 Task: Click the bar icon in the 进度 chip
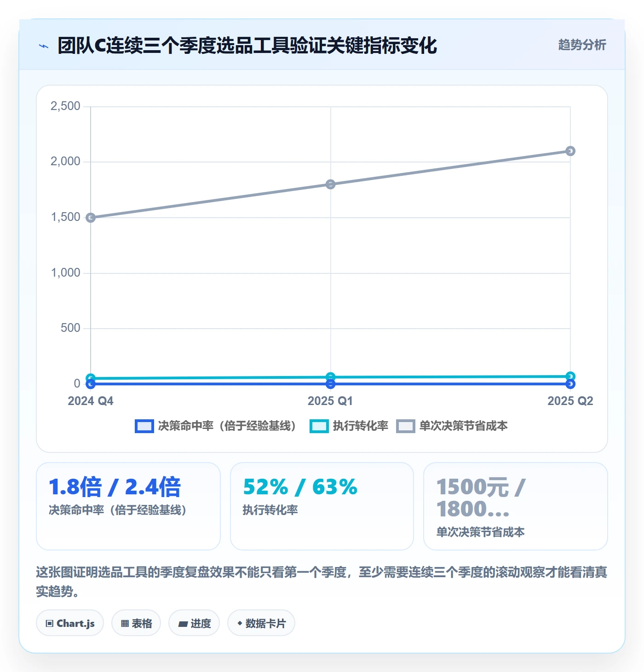[x=183, y=624]
